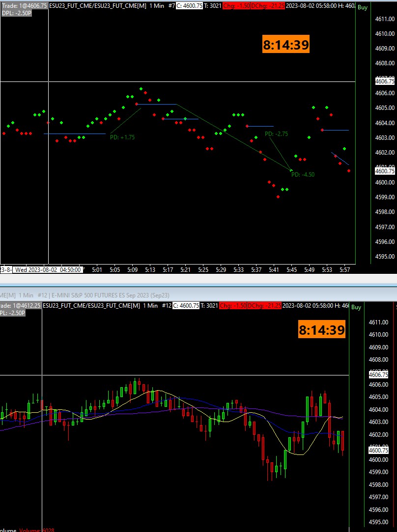Click the orange clock display on lower chart
This screenshot has width=397, height=532.
322,329
